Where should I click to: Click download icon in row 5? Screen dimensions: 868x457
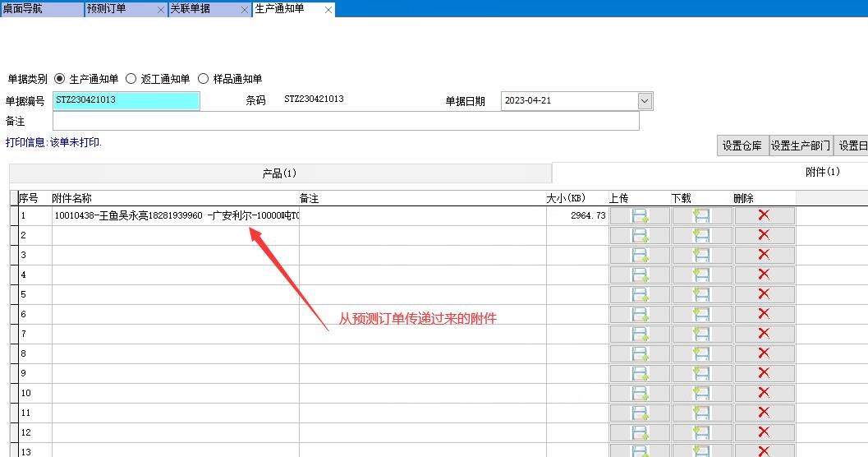(x=701, y=294)
